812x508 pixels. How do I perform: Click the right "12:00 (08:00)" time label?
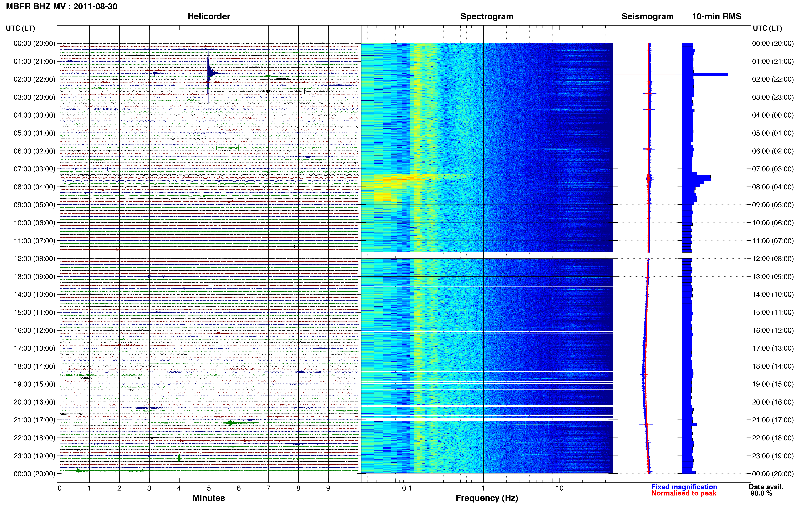click(773, 259)
